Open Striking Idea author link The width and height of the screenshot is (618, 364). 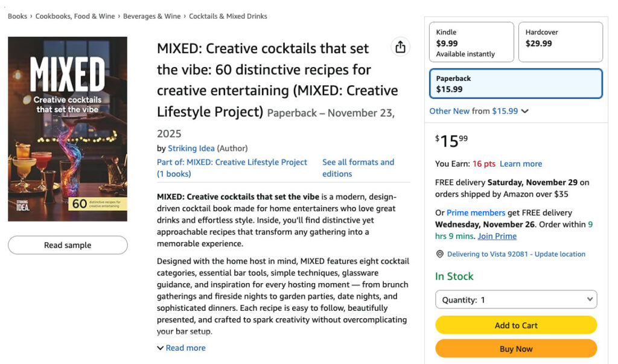point(191,148)
